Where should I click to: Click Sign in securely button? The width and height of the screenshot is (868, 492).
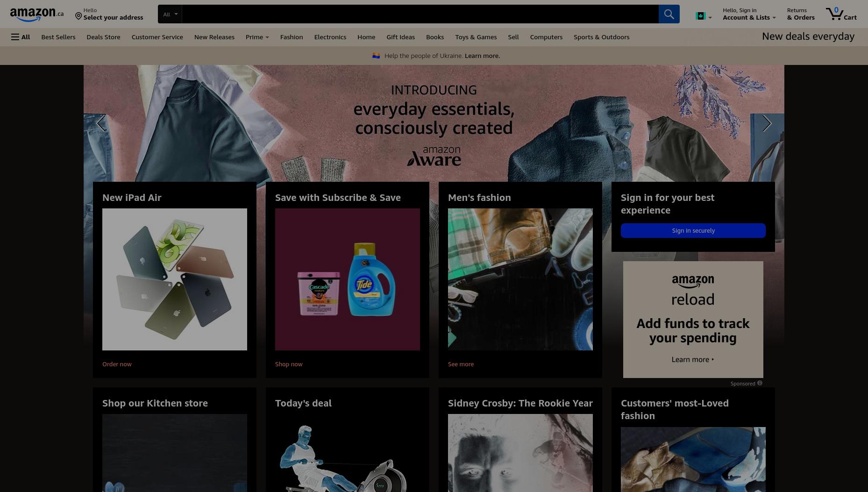(x=693, y=230)
